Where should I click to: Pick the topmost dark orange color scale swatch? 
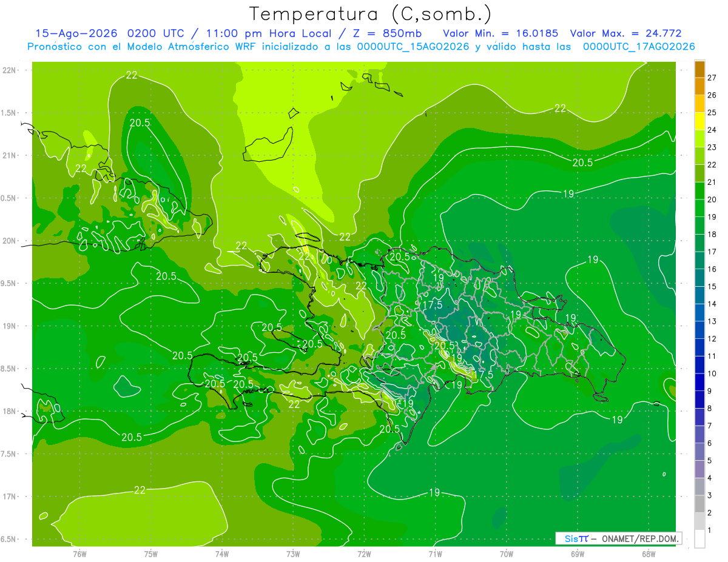(699, 69)
